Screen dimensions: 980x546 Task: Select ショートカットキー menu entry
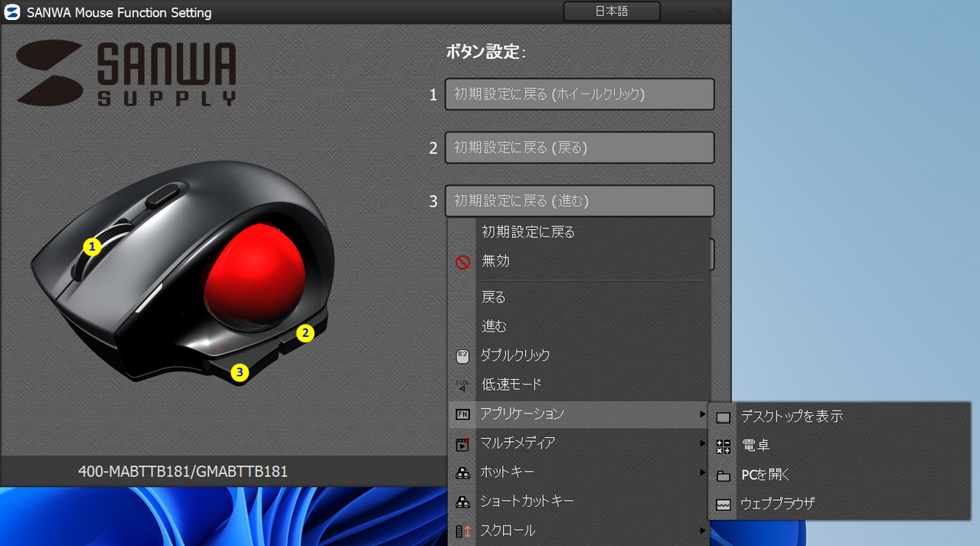click(x=527, y=502)
